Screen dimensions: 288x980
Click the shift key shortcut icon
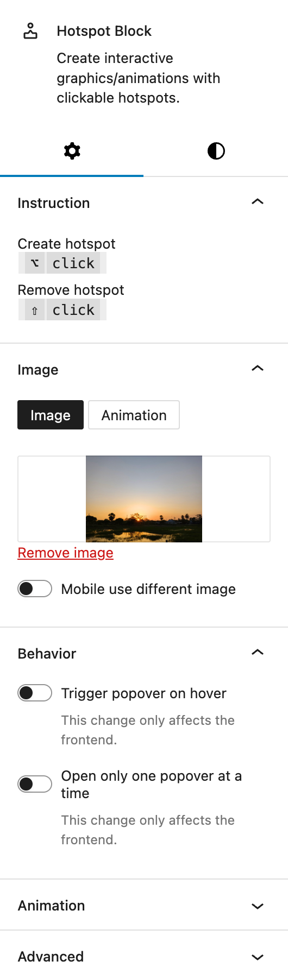(x=35, y=310)
